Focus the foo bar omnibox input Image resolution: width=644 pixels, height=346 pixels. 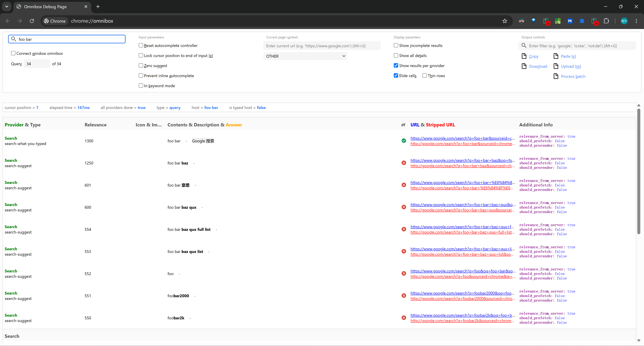[67, 39]
